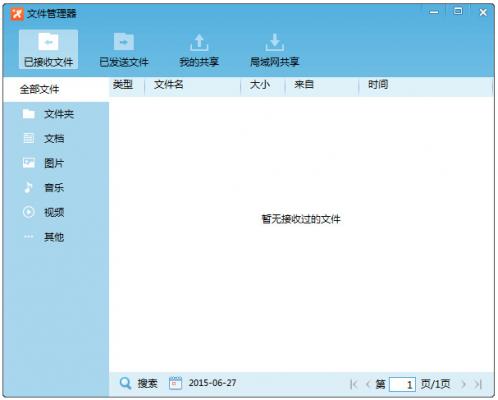Click the 搜索 search label
The width and height of the screenshot is (498, 400).
[147, 383]
